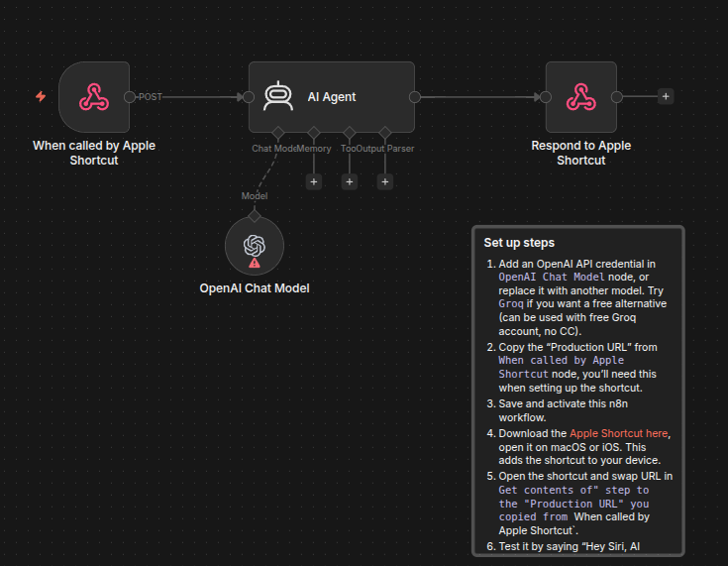Select the 'When called by Apple Shortcut' webhook node
728x566 pixels.
(x=94, y=97)
